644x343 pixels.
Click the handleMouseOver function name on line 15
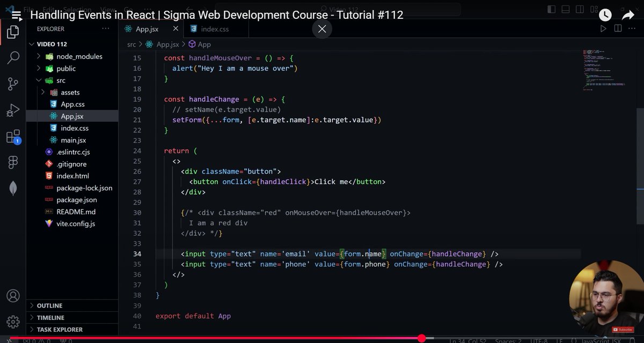(x=220, y=58)
